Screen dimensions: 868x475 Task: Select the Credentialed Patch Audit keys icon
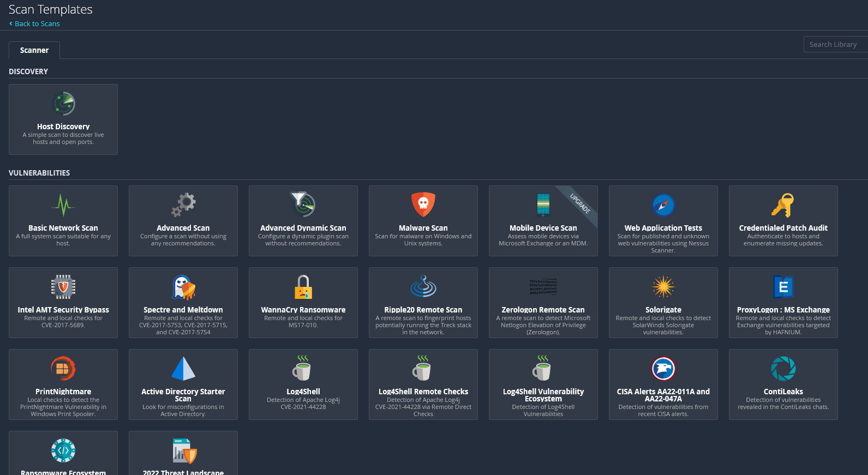click(x=783, y=205)
